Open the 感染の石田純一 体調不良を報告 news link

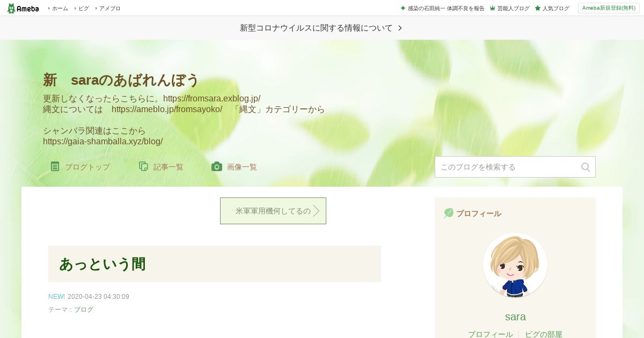point(446,9)
